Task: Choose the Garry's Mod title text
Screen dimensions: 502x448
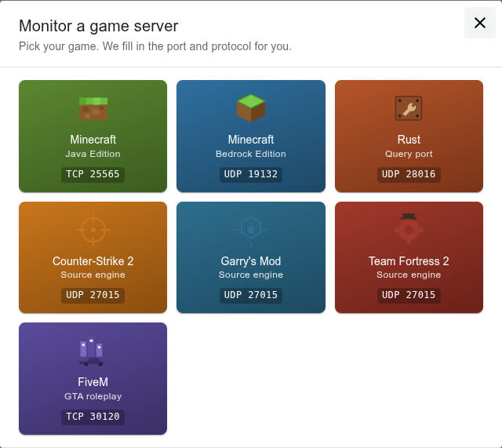Action: 251,261
